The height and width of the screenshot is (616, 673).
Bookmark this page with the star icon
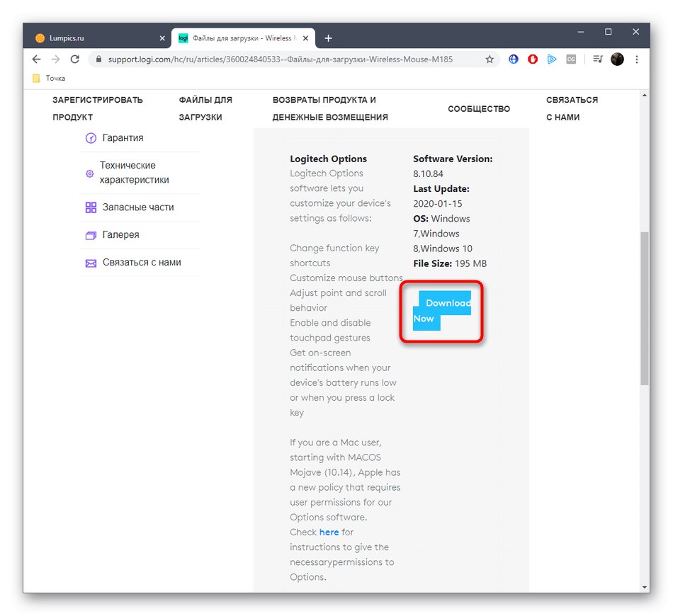(490, 59)
